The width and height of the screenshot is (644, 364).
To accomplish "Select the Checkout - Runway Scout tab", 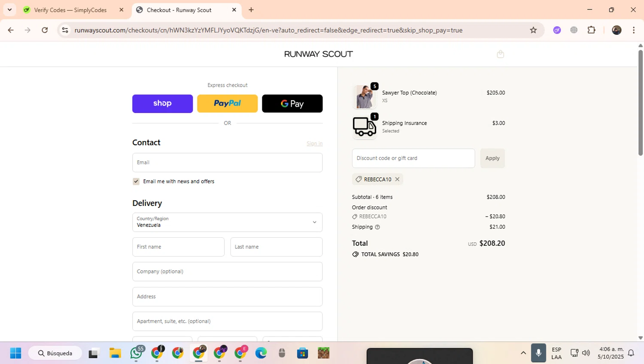I will tap(179, 10).
